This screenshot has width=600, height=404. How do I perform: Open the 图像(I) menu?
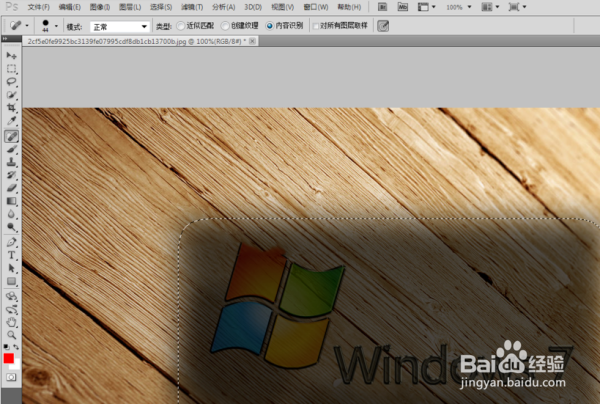100,7
